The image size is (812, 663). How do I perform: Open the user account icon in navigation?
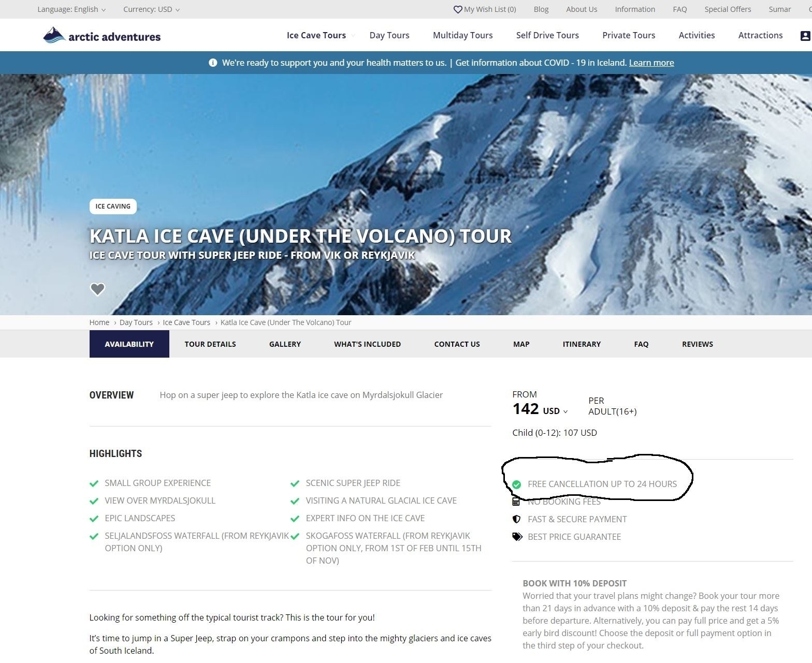point(805,36)
